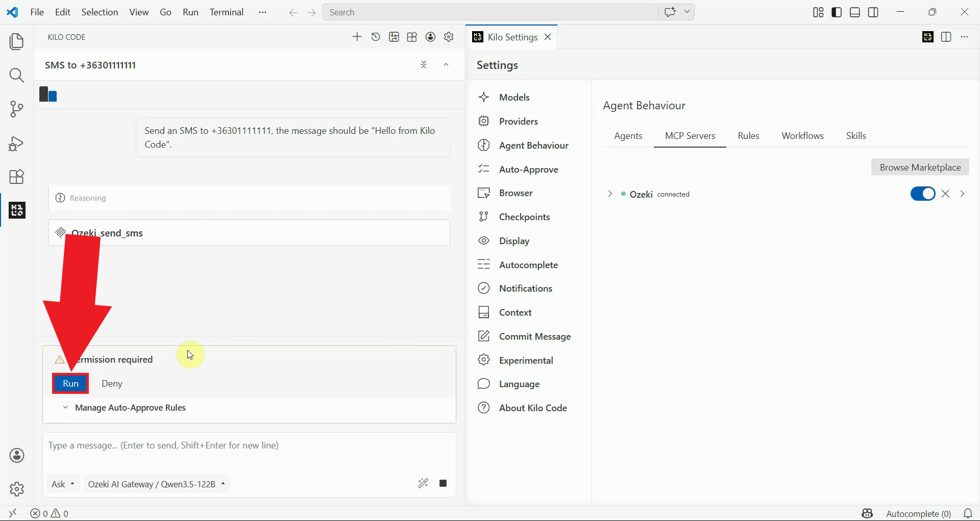Open the File menu
This screenshot has height=521, width=980.
click(x=37, y=12)
